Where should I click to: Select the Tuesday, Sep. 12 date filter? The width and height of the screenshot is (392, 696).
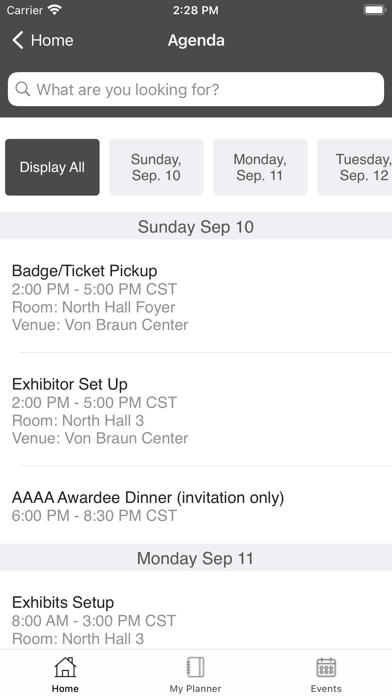point(355,167)
